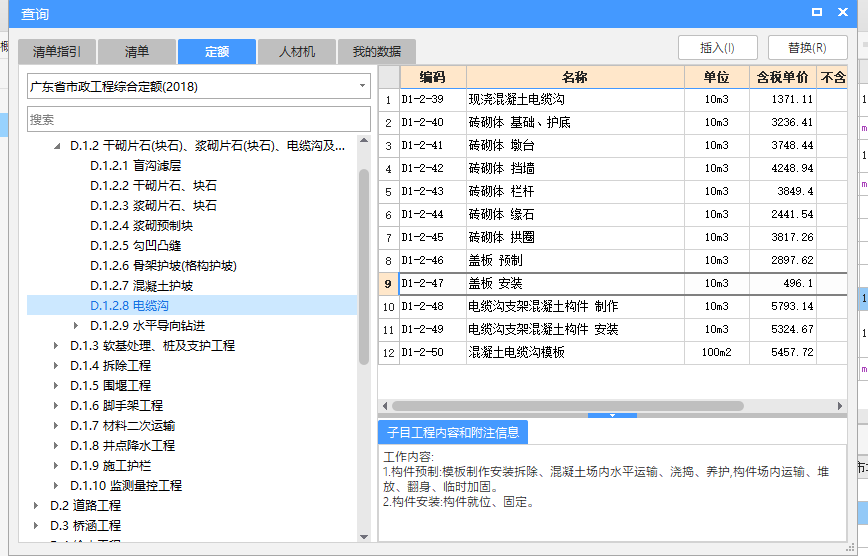This screenshot has width=868, height=556.
Task: Select D.1.2.5 勾凹凸缝 tree item
Action: coord(136,245)
